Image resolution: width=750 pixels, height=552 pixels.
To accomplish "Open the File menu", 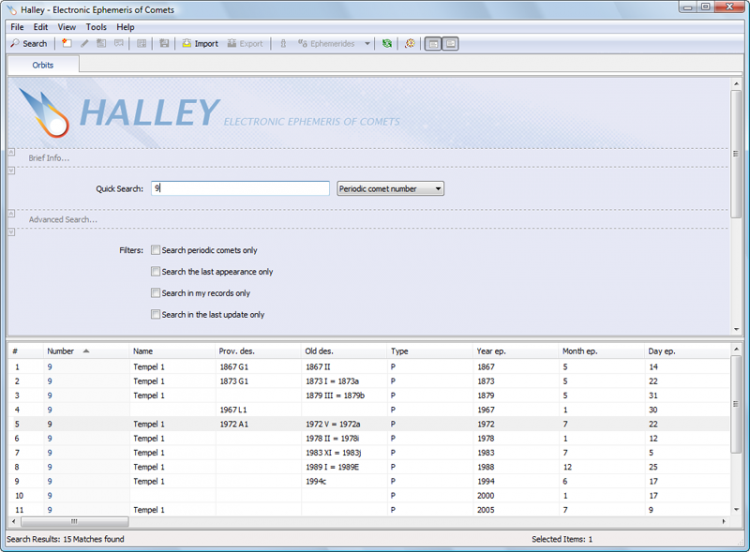I will click(x=17, y=27).
